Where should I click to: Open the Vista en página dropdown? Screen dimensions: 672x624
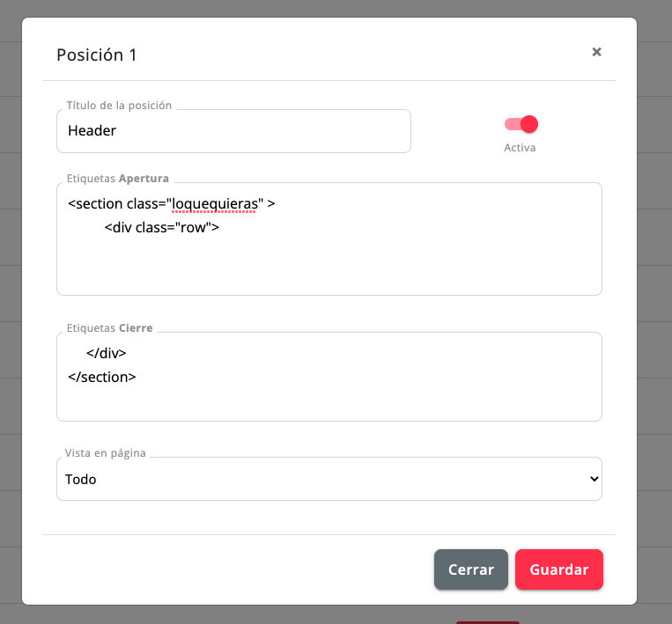(329, 479)
